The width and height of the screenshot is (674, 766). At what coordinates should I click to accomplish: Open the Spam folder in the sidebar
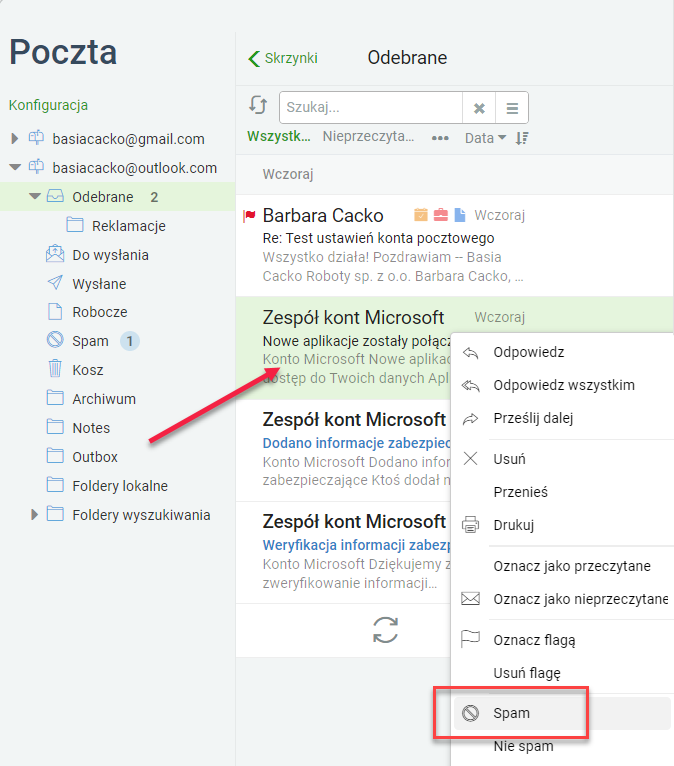coord(90,340)
